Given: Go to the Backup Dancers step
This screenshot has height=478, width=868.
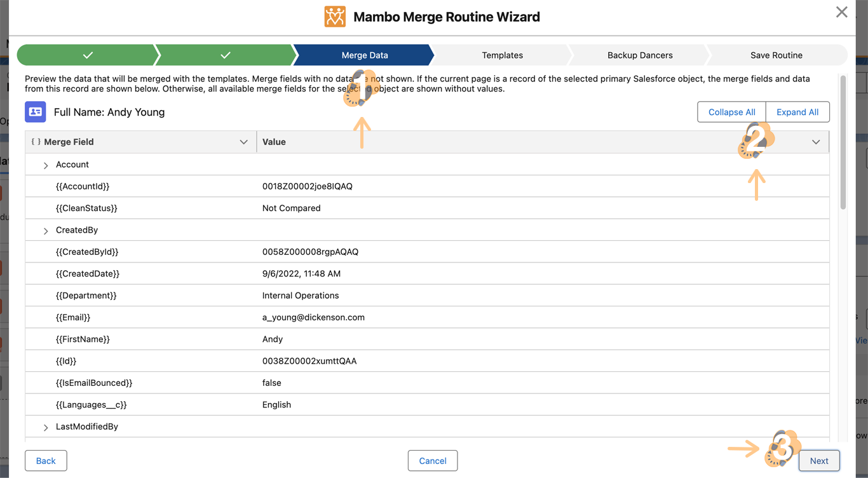Looking at the screenshot, I should [x=639, y=55].
